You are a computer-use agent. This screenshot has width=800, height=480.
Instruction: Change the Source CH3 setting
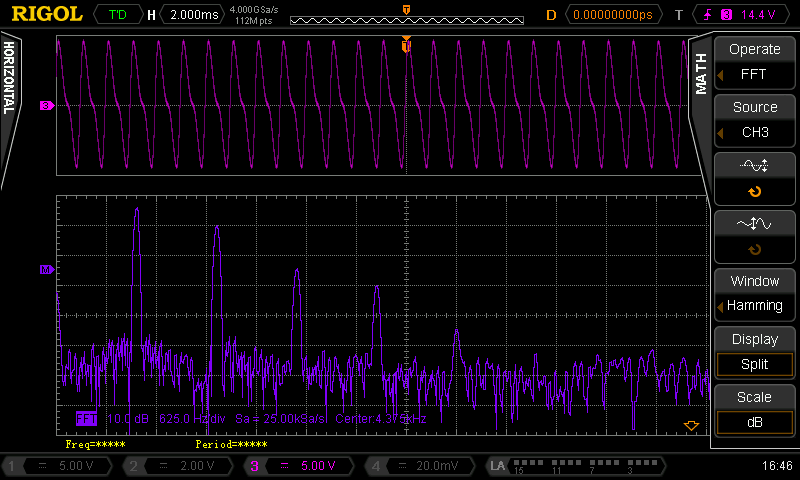tap(754, 121)
